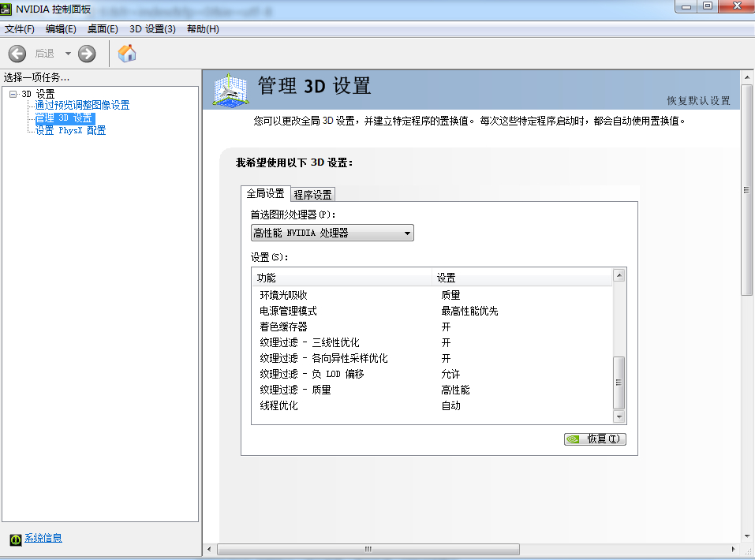
Task: Click the Forward arrow navigation icon
Action: pyautogui.click(x=87, y=54)
